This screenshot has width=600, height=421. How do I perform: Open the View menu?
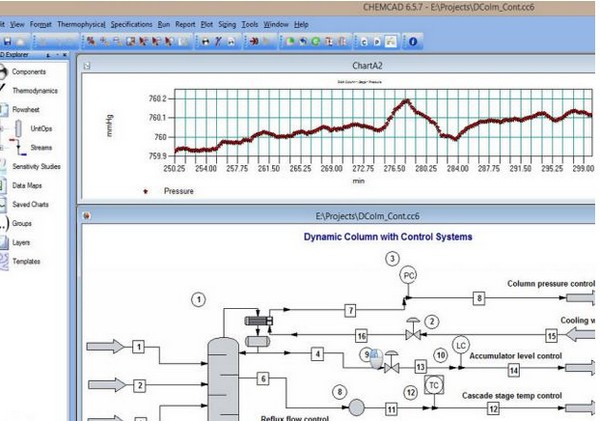[17, 24]
